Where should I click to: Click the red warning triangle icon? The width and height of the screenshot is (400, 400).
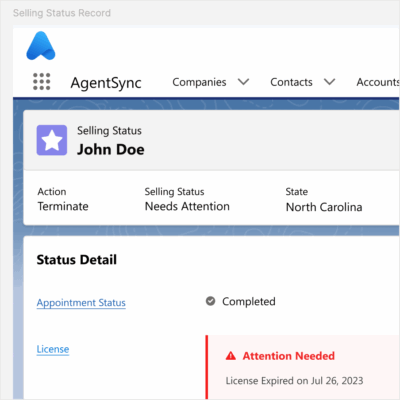click(231, 356)
